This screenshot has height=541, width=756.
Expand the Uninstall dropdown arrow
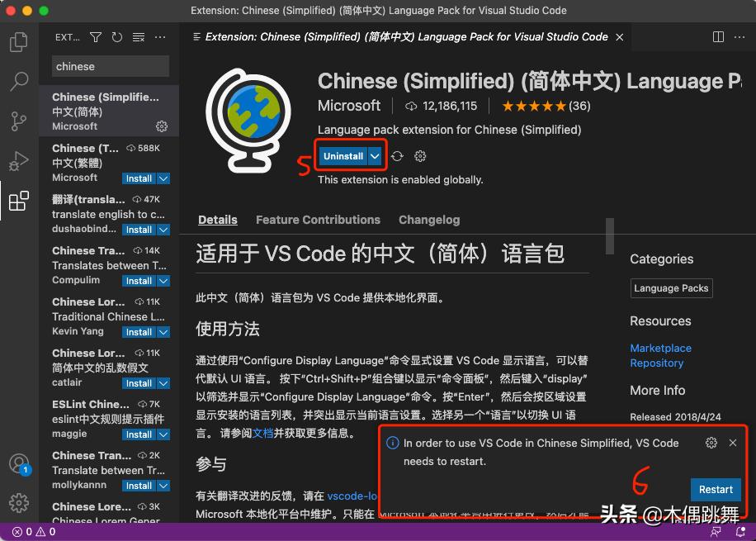pyautogui.click(x=375, y=156)
